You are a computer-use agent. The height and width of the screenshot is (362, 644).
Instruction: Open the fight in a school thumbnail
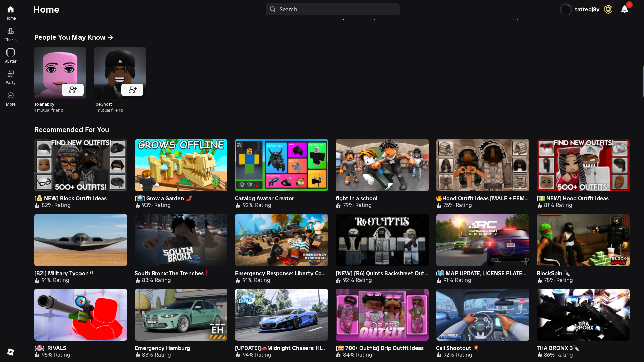click(x=382, y=165)
